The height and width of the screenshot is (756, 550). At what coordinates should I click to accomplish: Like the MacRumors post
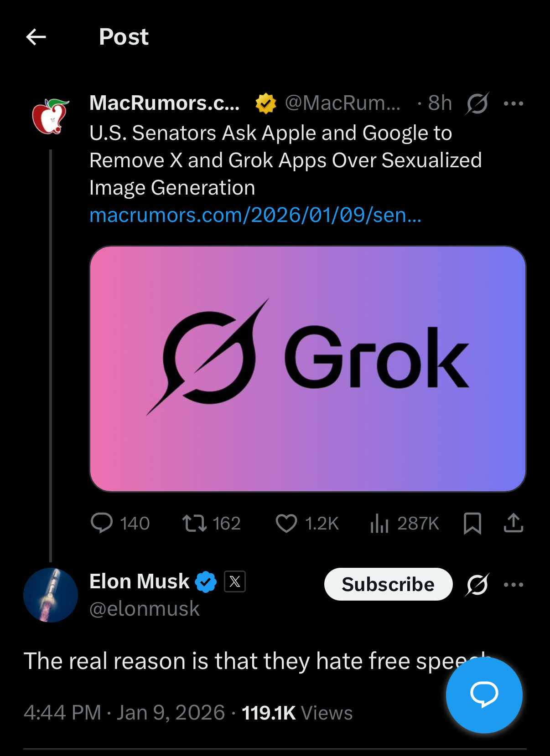pyautogui.click(x=286, y=523)
